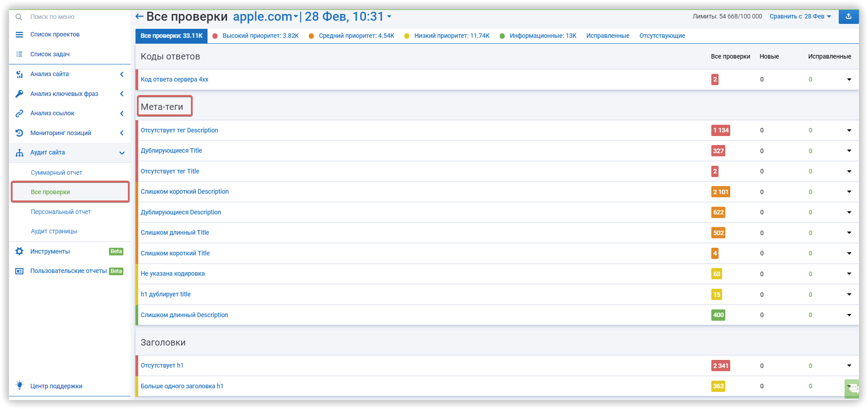Click the Список проектов hamburger icon
This screenshot has height=409, width=868.
click(x=19, y=35)
